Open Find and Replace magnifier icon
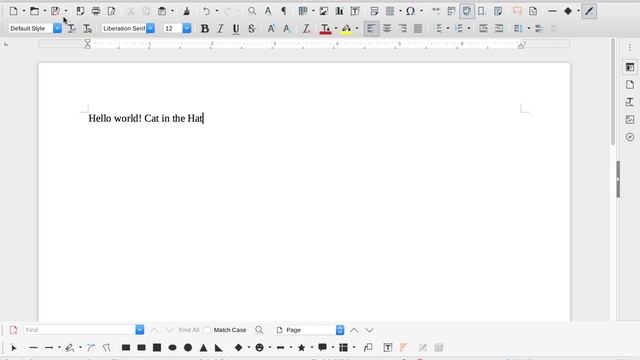640x360 pixels. tap(252, 11)
